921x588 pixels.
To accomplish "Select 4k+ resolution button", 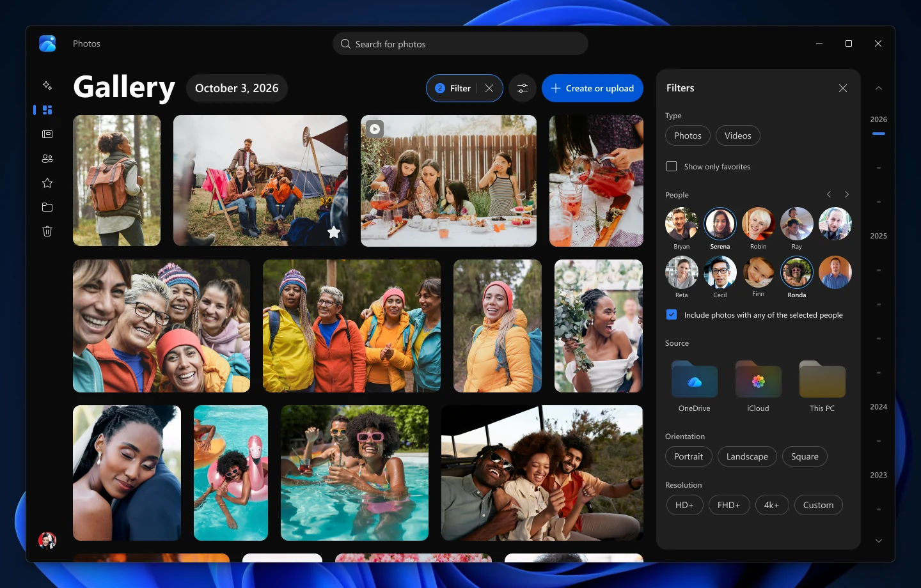I will [771, 505].
